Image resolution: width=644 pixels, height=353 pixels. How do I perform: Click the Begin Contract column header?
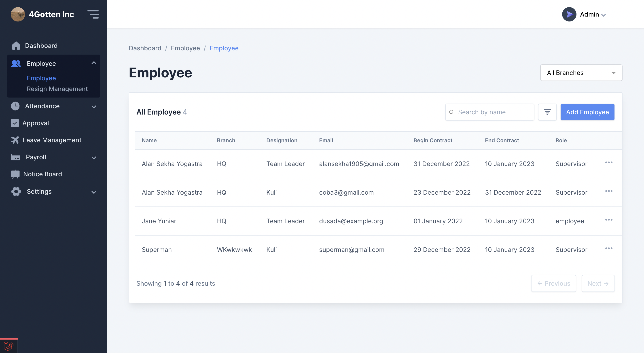[433, 140]
